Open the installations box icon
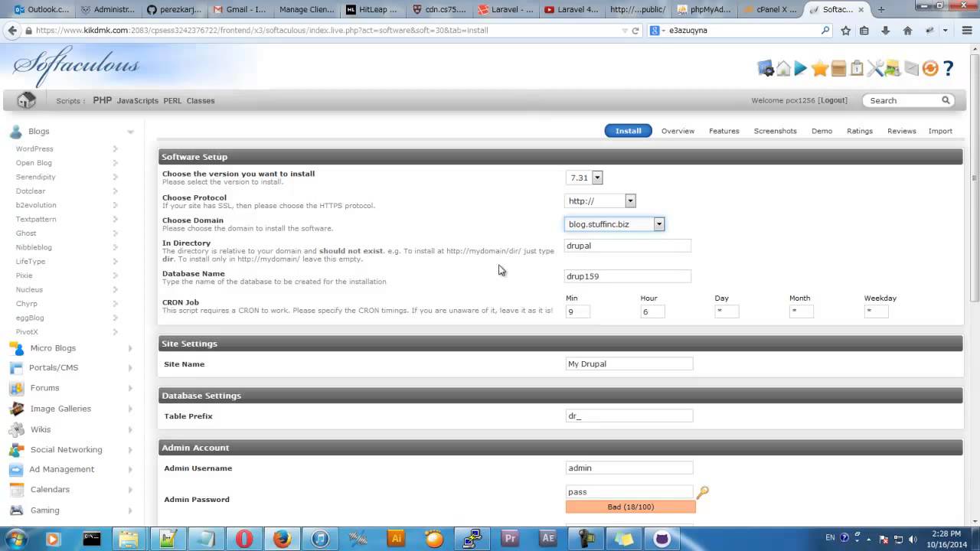980x551 pixels. (x=838, y=69)
